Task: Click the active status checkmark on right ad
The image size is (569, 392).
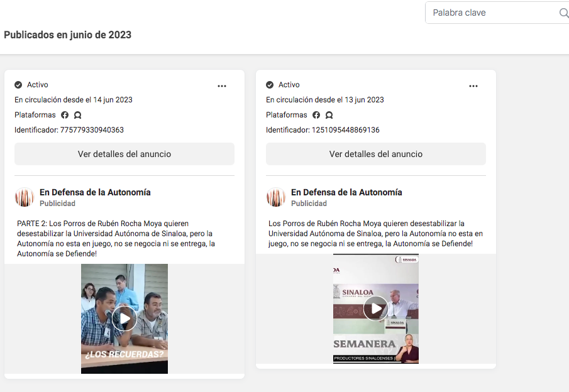Action: [x=270, y=85]
